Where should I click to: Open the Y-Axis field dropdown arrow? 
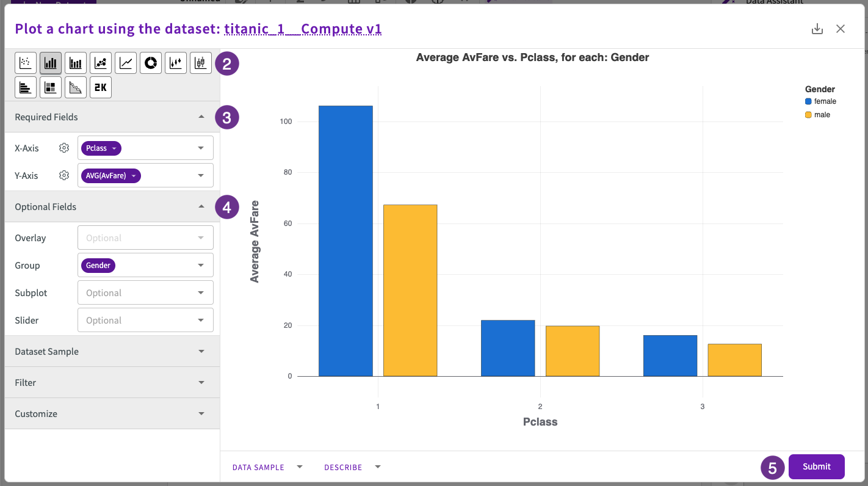pos(201,175)
